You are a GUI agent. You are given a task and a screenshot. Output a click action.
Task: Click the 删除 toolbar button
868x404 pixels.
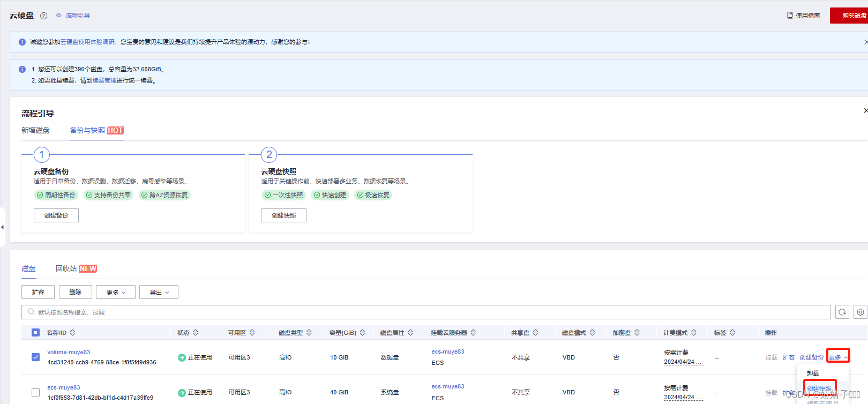76,292
